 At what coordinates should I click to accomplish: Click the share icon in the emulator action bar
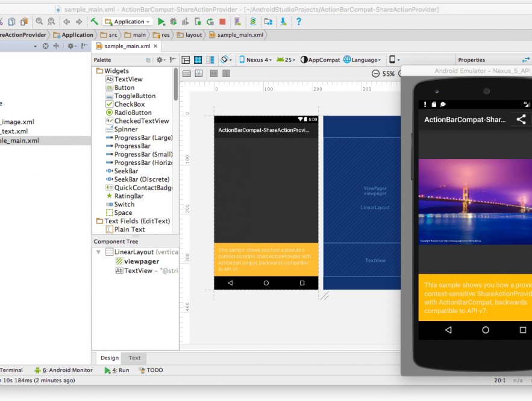pyautogui.click(x=521, y=119)
